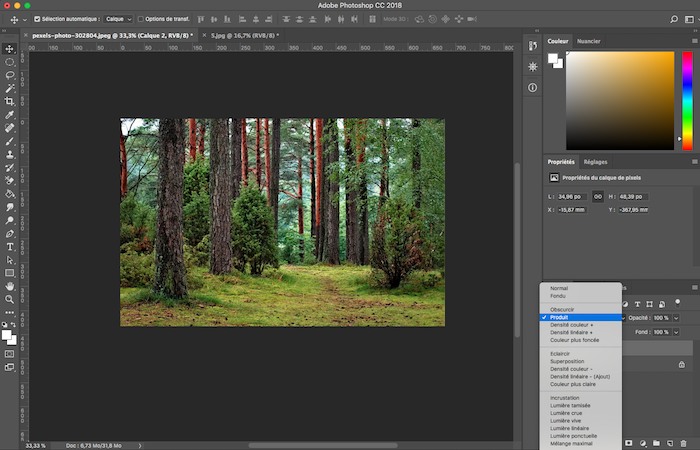This screenshot has width=700, height=450.
Task: Switch to the Nuancier tab
Action: click(x=588, y=41)
